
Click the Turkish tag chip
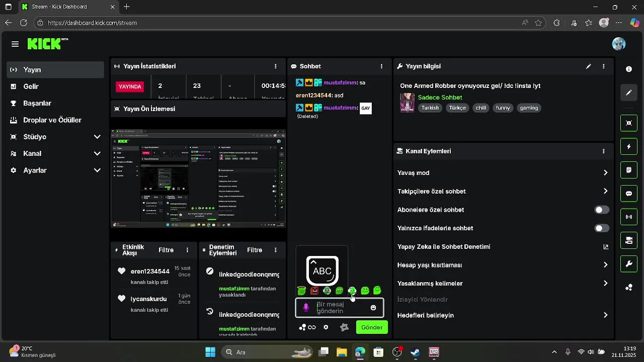pos(430,108)
